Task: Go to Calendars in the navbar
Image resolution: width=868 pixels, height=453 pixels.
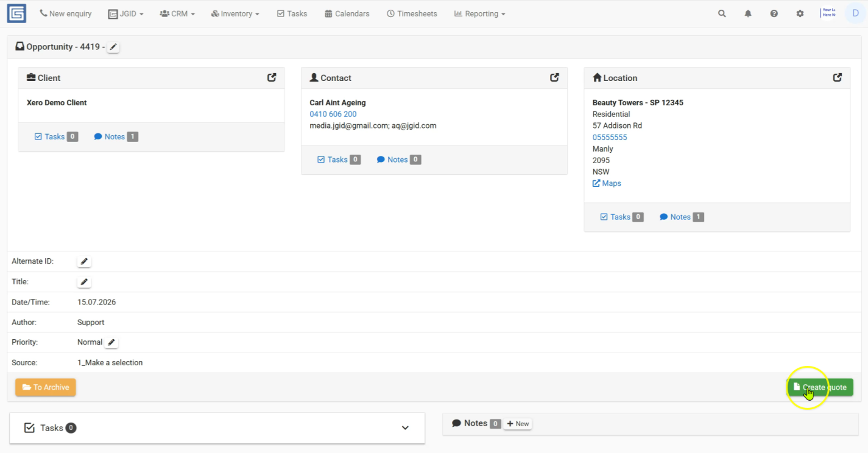Action: pyautogui.click(x=347, y=13)
